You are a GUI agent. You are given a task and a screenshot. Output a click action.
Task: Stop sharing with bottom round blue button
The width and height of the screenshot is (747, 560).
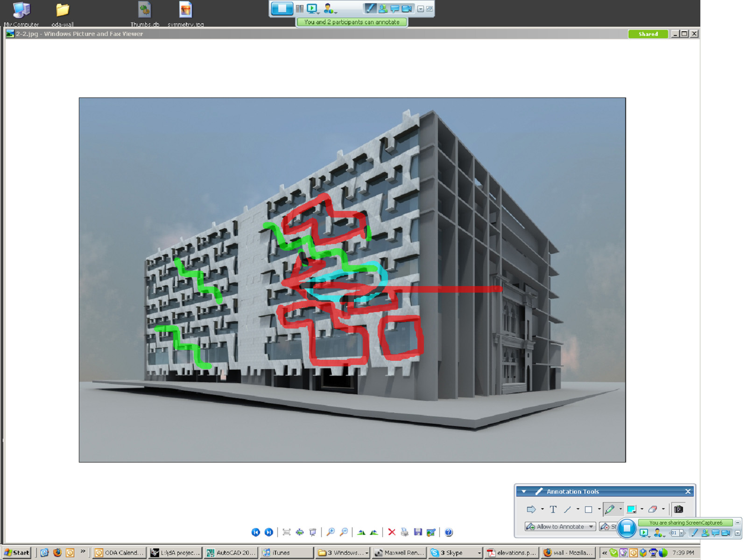click(x=627, y=528)
